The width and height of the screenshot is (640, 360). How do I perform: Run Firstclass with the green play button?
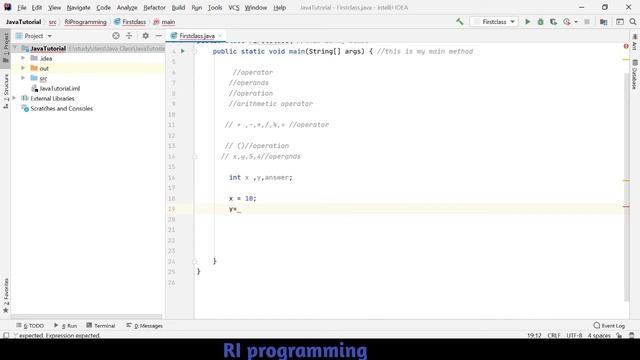click(527, 22)
